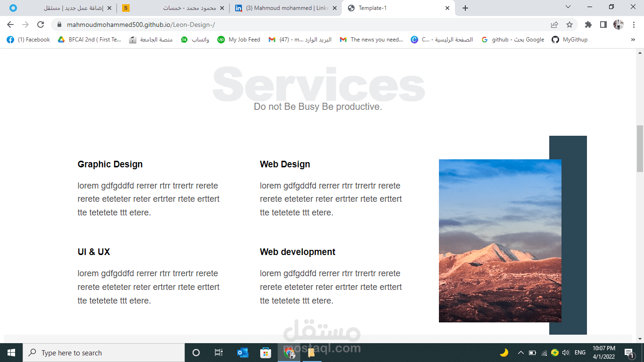
Task: Open the github Google search bookmark
Action: 512,40
